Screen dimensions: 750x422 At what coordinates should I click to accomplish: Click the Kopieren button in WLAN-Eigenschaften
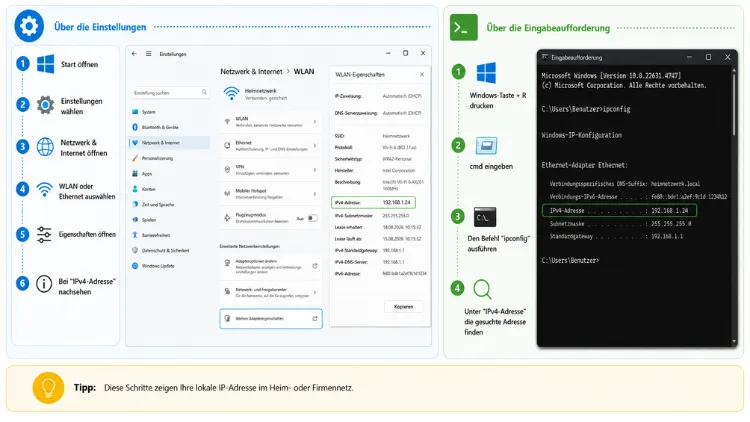(403, 307)
